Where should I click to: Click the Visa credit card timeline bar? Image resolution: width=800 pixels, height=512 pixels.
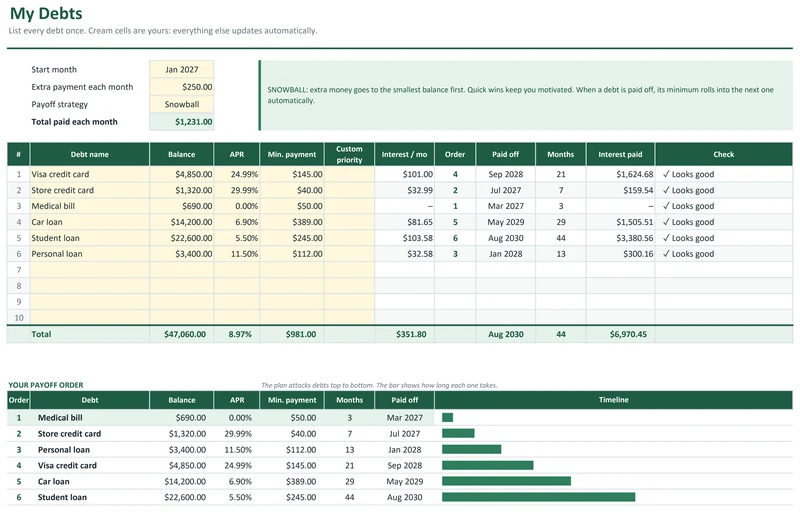[487, 465]
